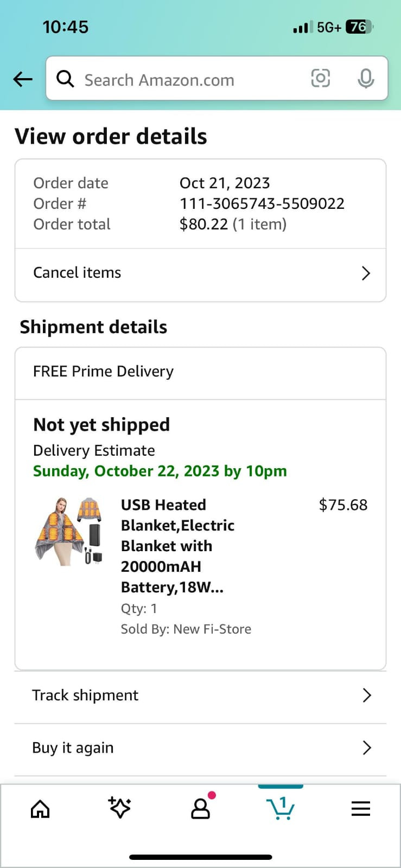Expand Cancel items chevron
Image resolution: width=401 pixels, height=868 pixels.
tap(366, 273)
